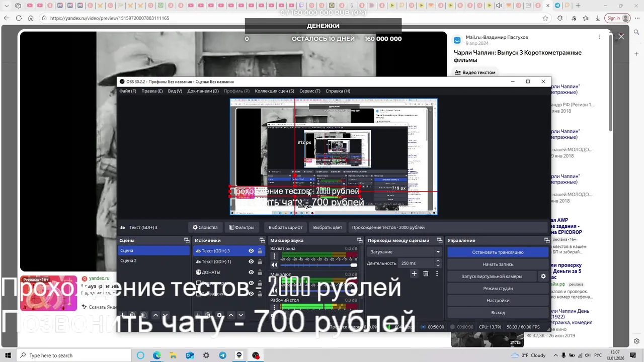Click Начать запись button
Image resolution: width=644 pixels, height=362 pixels.
coord(498,264)
